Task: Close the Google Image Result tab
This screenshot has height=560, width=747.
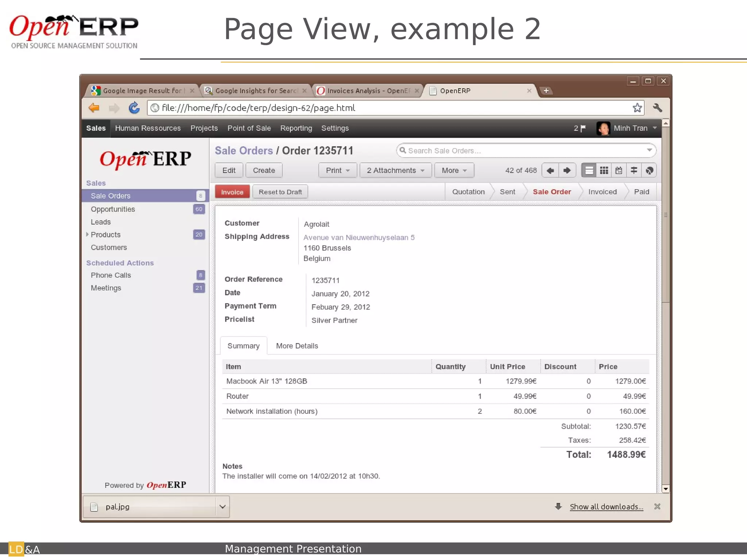Action: pyautogui.click(x=192, y=91)
